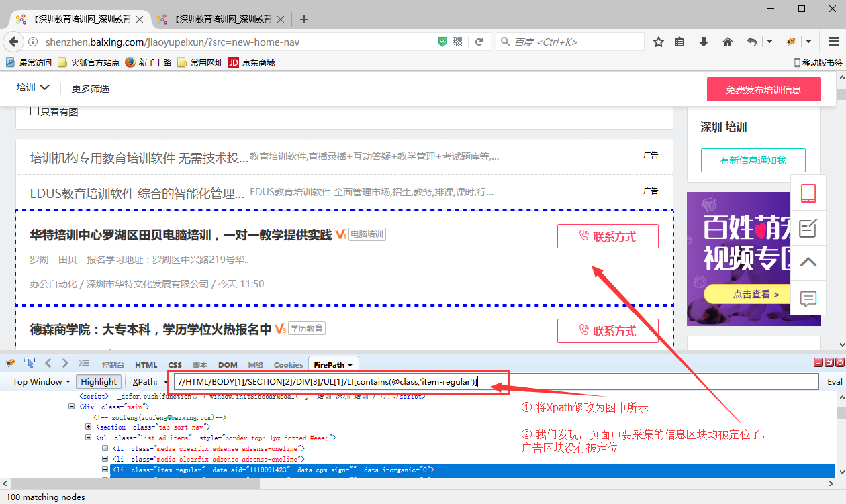Open the Firefox hamburger menu
The image size is (846, 504).
click(x=833, y=42)
